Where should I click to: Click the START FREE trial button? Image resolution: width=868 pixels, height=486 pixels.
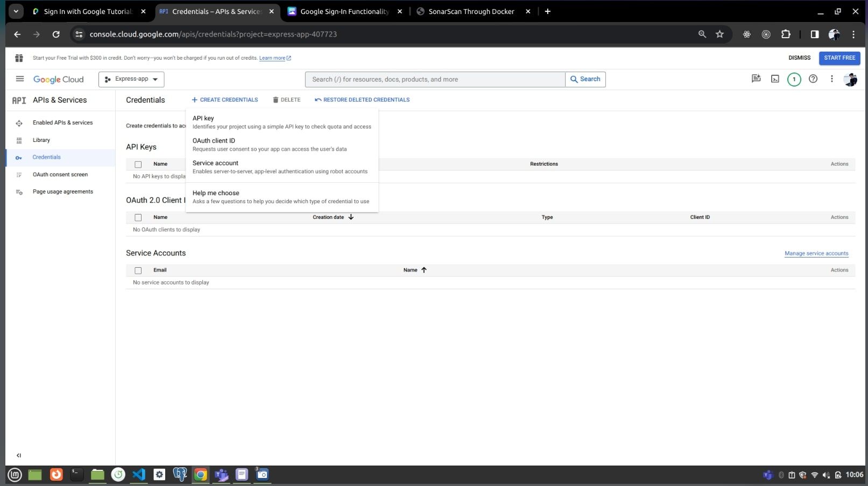839,58
